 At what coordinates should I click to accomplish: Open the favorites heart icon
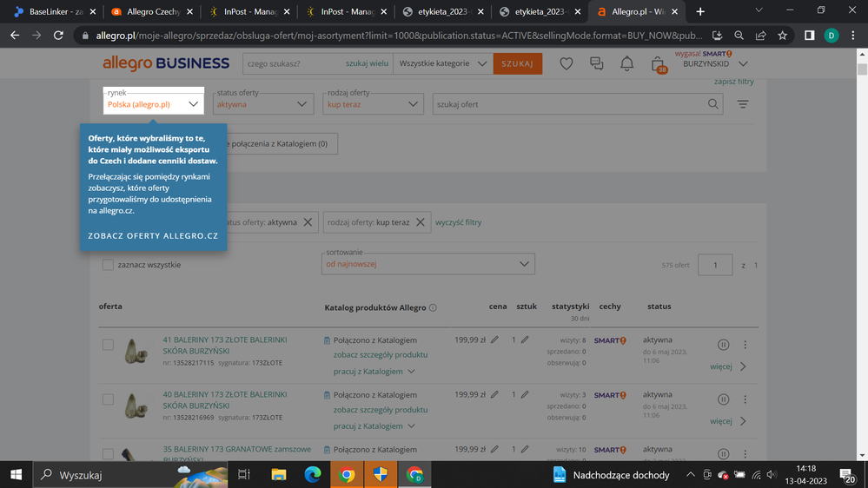(566, 63)
